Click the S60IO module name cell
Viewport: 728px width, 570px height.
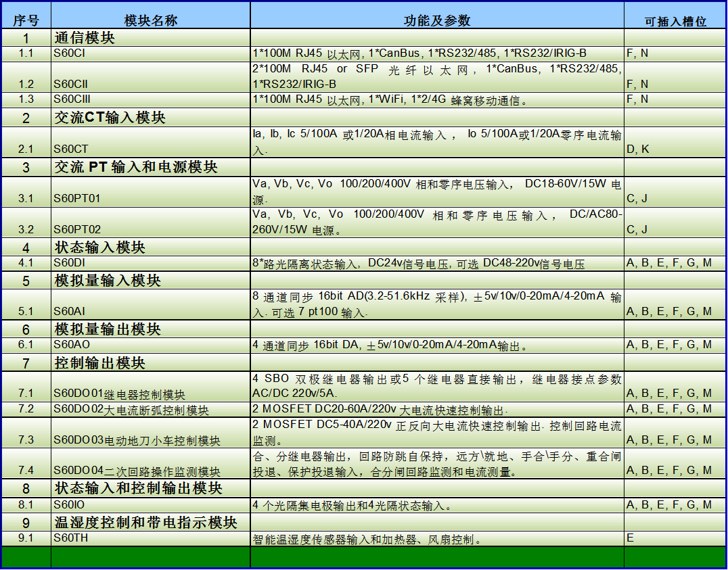coord(150,505)
